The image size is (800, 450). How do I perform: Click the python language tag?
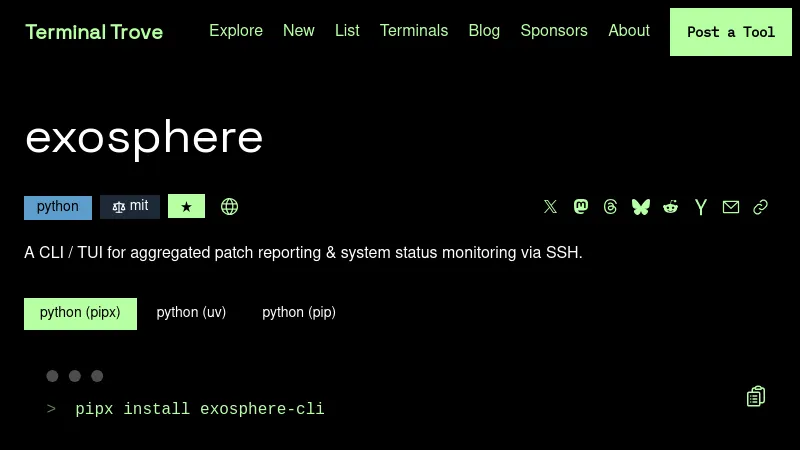58,207
